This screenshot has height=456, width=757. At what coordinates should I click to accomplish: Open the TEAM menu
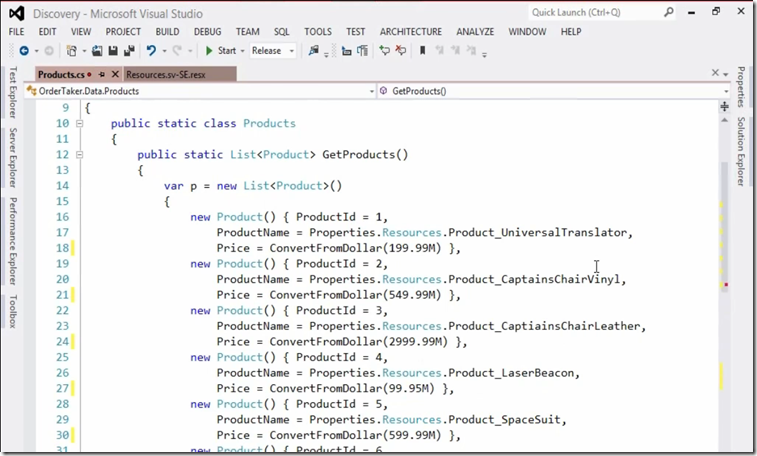[x=248, y=32]
